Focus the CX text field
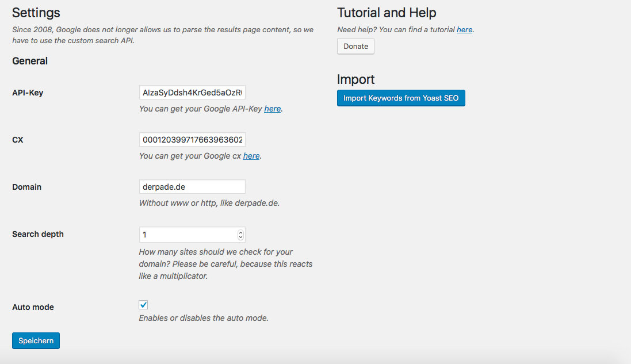This screenshot has width=631, height=364. (192, 140)
